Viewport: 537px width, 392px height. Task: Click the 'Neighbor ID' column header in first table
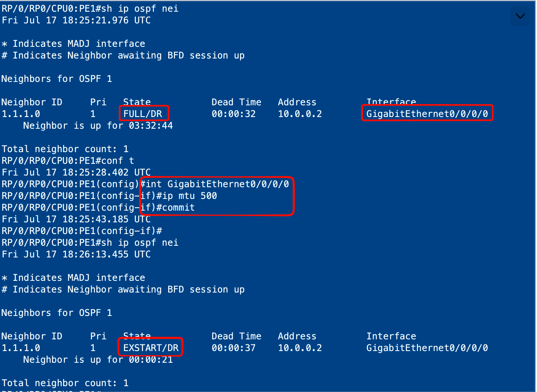click(32, 102)
